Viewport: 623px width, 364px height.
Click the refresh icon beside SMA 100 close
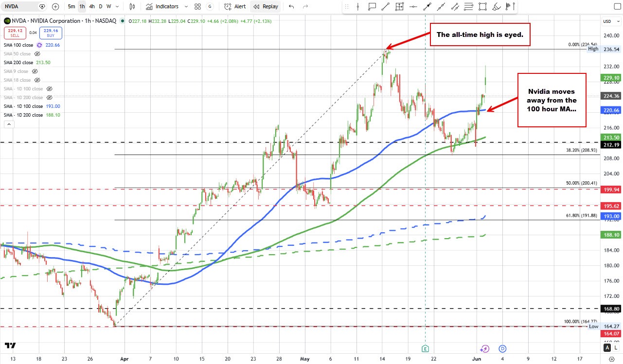point(39,45)
